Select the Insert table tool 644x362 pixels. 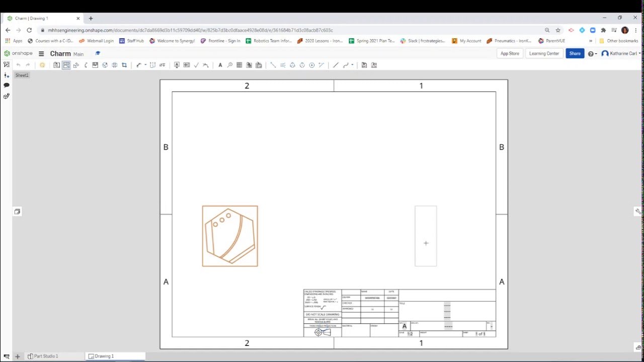tap(239, 65)
